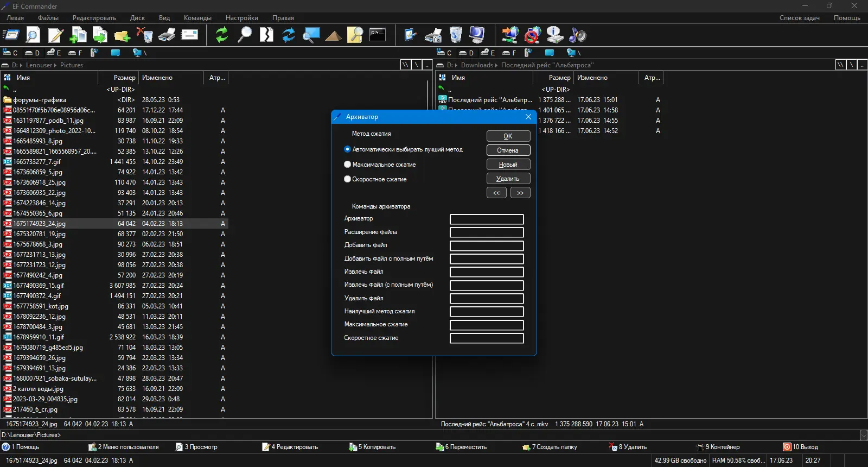868x467 pixels.
Task: Click the Copy files toolbar icon
Action: pos(78,35)
